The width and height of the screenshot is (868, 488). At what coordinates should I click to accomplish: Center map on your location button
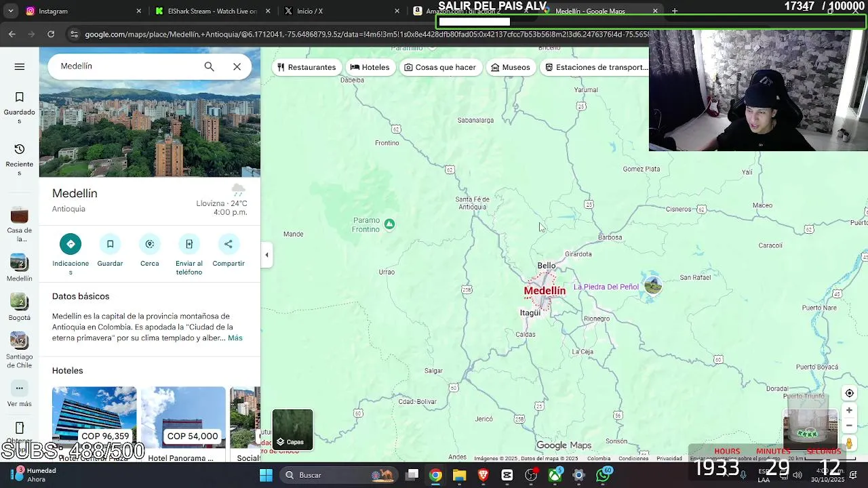(x=849, y=393)
